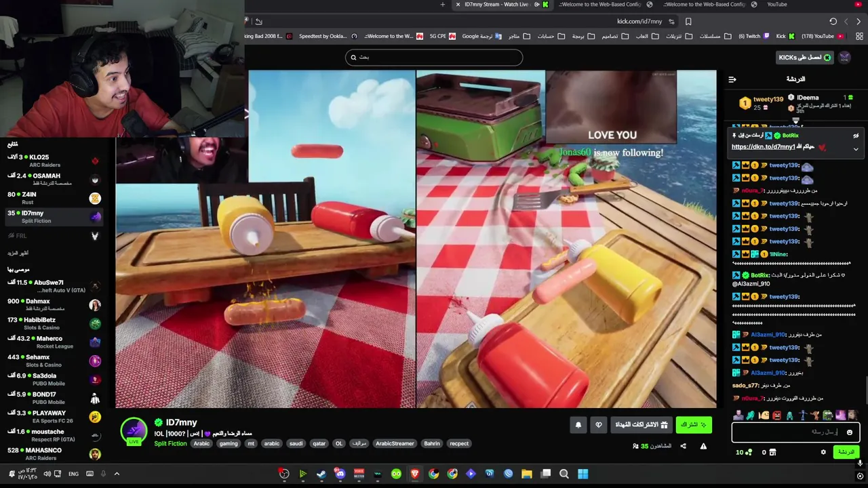The image size is (868, 488).
Task: Open a new browser tab with plus
Action: (443, 5)
